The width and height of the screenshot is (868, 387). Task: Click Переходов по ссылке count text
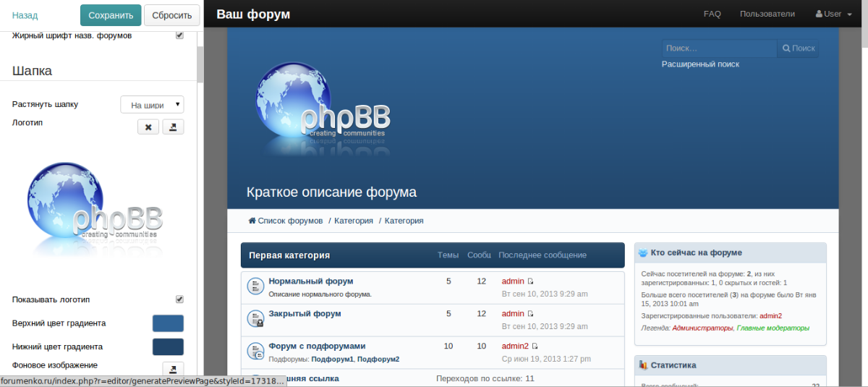pos(485,378)
